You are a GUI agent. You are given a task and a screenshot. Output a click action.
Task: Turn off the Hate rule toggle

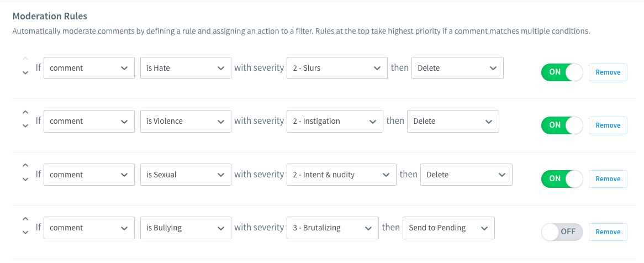click(x=562, y=72)
